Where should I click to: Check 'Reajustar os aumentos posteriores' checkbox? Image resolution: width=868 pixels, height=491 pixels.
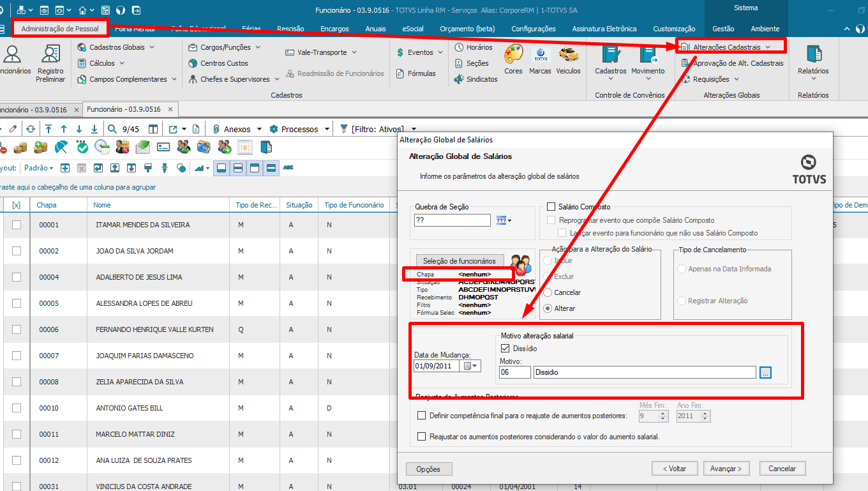pyautogui.click(x=421, y=437)
